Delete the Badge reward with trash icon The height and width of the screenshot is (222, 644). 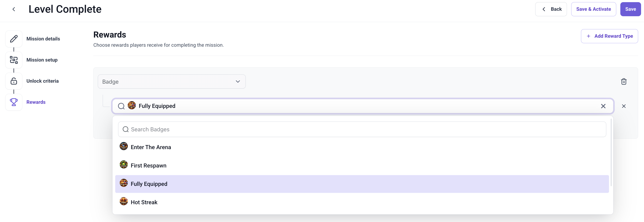point(624,82)
